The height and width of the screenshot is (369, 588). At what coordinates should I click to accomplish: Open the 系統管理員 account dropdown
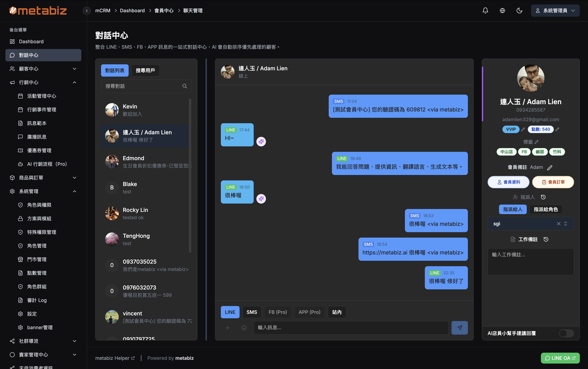pos(555,11)
